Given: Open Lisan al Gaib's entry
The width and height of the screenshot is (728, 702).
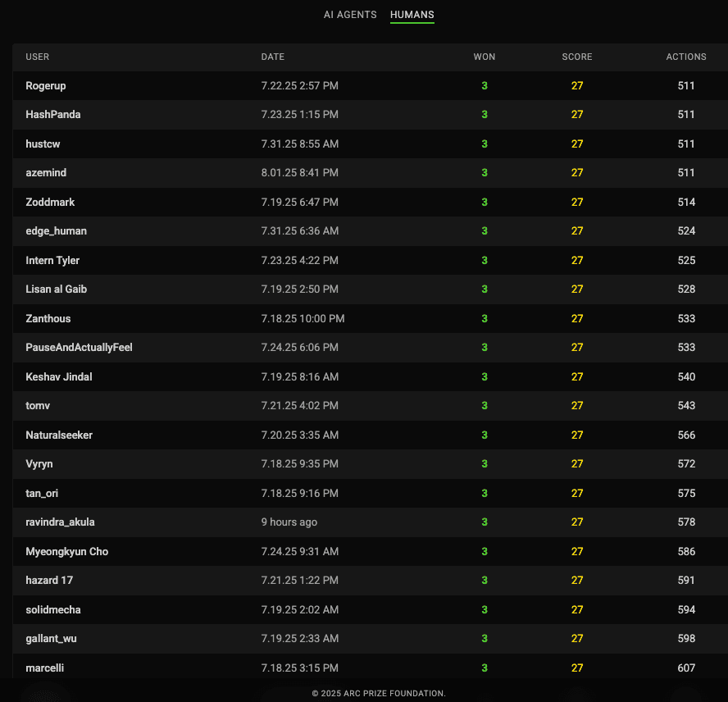Looking at the screenshot, I should click(56, 289).
